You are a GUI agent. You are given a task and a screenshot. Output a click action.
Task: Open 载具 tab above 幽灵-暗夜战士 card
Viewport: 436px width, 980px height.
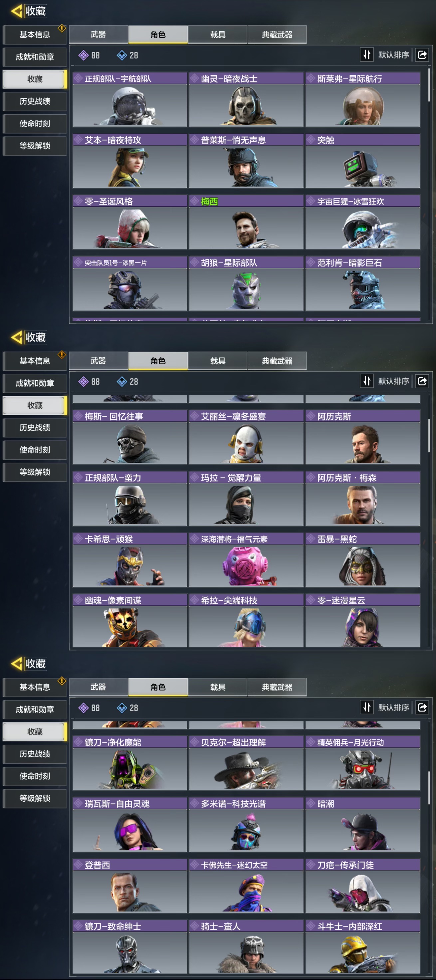click(x=217, y=35)
